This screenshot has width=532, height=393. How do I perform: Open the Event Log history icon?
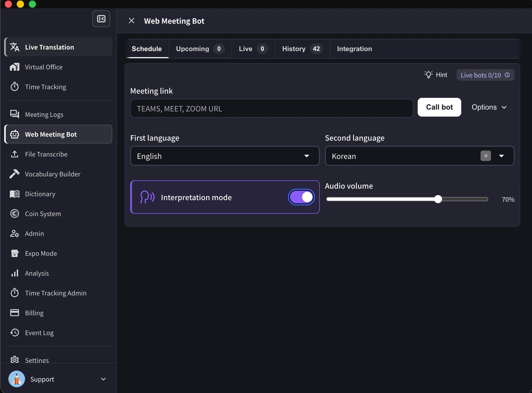15,332
